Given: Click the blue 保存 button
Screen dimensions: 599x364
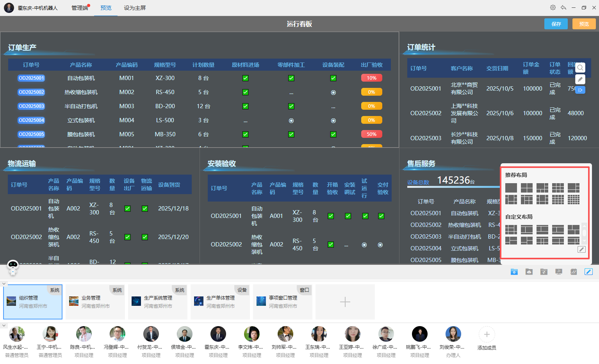Looking at the screenshot, I should click(556, 24).
